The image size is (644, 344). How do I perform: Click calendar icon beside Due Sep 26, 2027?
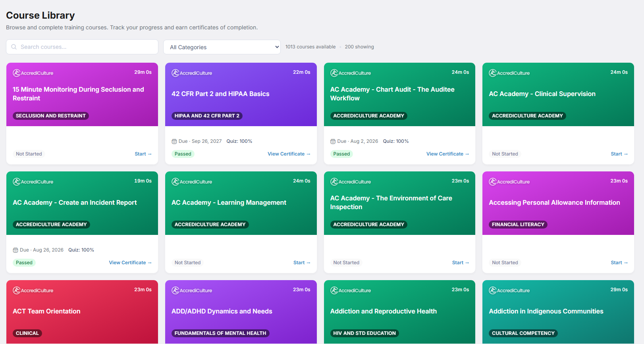tap(174, 141)
